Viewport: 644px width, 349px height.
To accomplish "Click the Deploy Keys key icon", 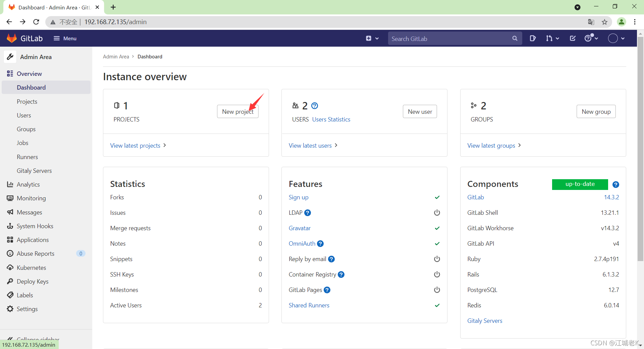I will 10,281.
